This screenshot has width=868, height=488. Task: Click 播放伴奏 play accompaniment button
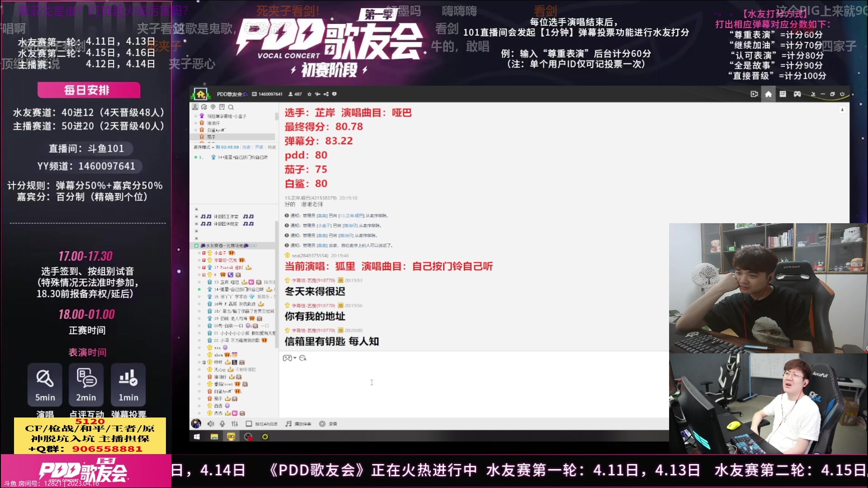click(298, 424)
